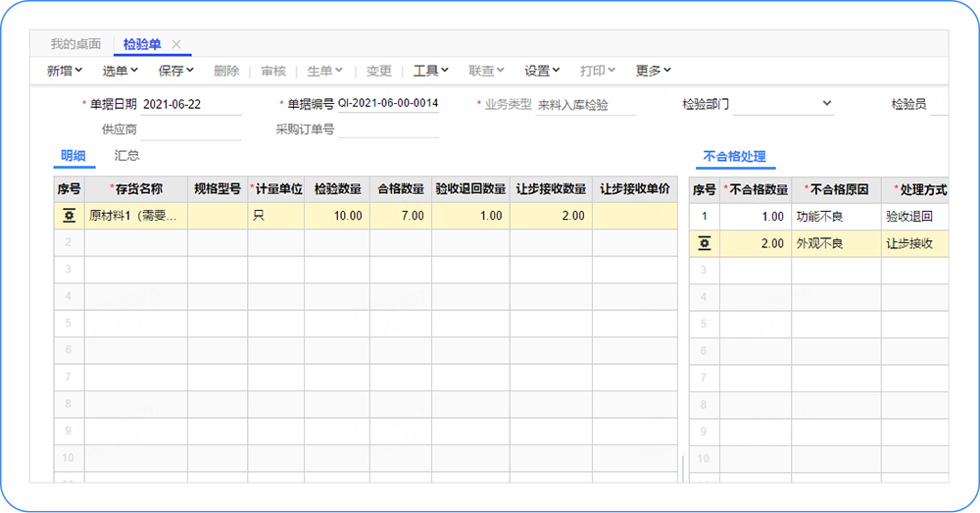The image size is (980, 513).
Task: Click the 采购订单号 input field
Action: (388, 129)
